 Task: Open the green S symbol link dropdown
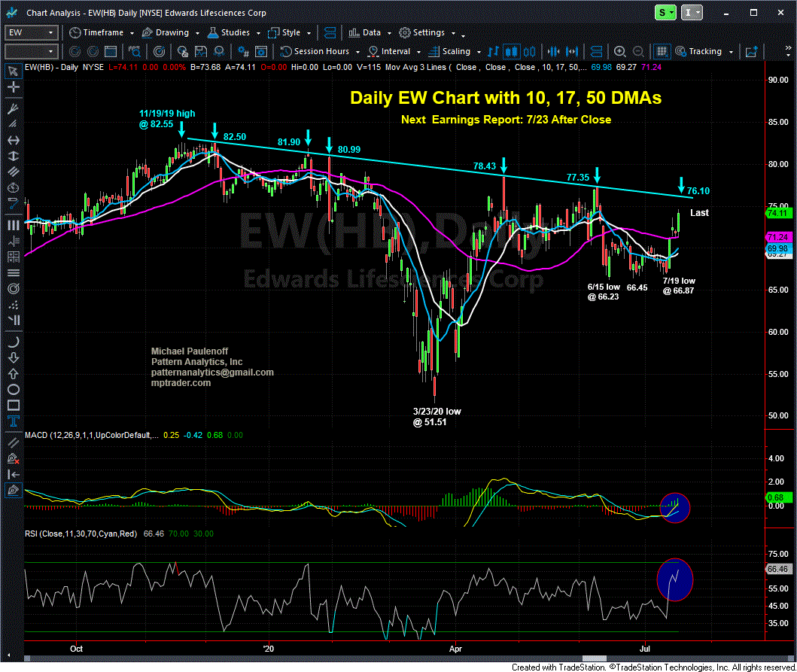[665, 13]
